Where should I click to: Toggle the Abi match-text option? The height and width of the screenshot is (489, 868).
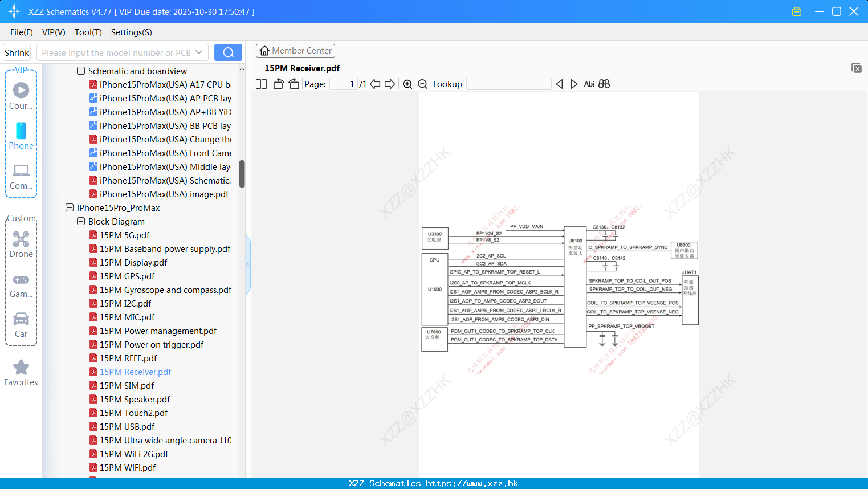tap(589, 84)
